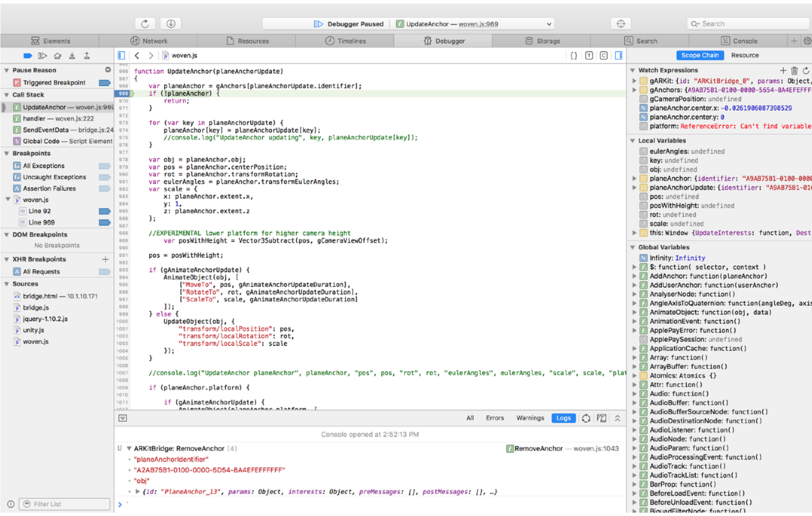Disable the Uncaught Exceptions breakpoint
Image resolution: width=812 pixels, height=516 pixels.
pos(105,177)
